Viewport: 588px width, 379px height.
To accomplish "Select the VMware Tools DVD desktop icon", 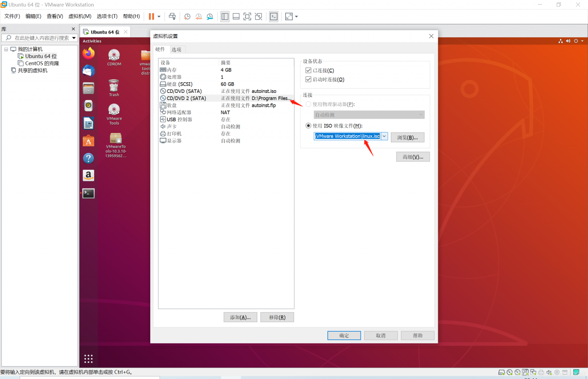I will pyautogui.click(x=114, y=114).
